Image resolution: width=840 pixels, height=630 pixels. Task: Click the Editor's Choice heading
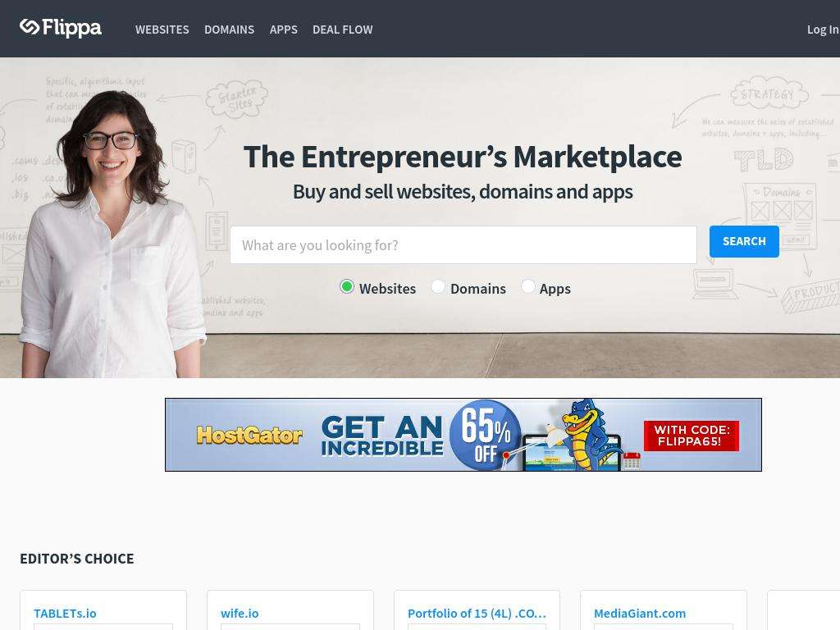tap(76, 559)
